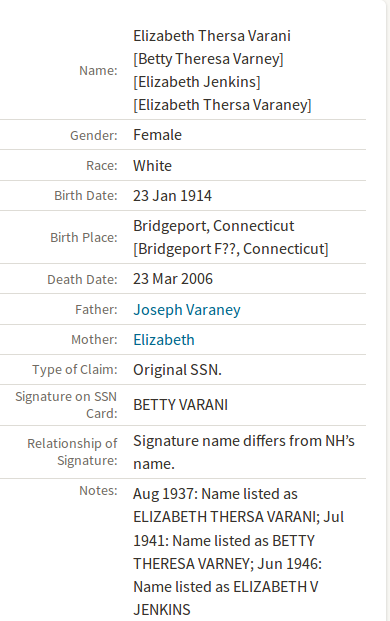This screenshot has width=390, height=621.
Task: Open the Elizabeth mother link
Action: click(x=164, y=340)
